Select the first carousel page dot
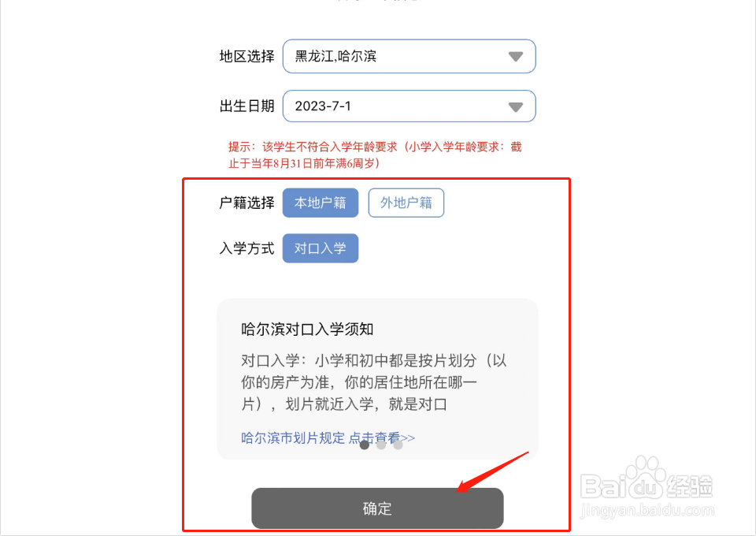The width and height of the screenshot is (756, 536). [x=365, y=445]
